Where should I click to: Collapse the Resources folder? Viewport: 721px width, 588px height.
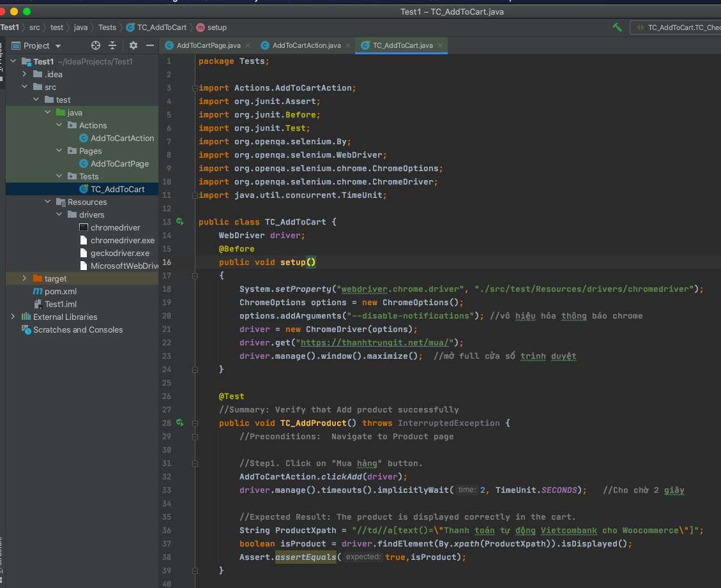point(47,202)
